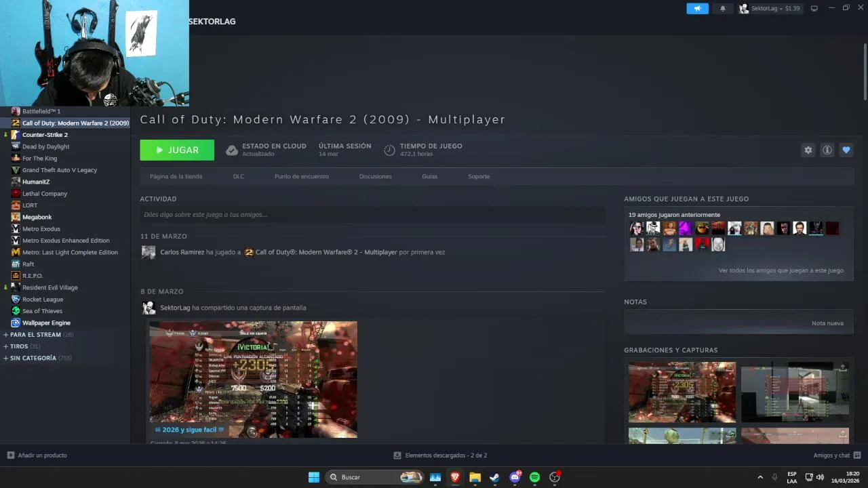
Task: Open Spotify from the taskbar
Action: point(534,477)
